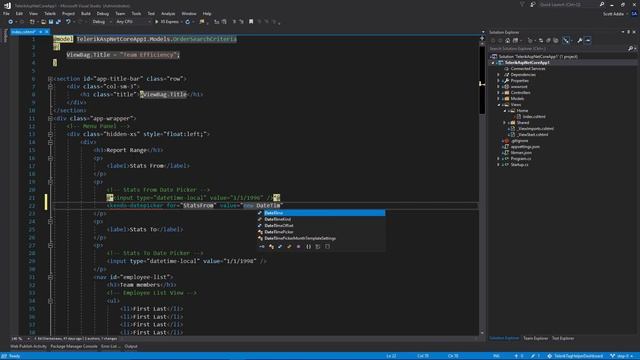Toggle the struct filter in IntelliSense bar
The width and height of the screenshot is (640, 360).
(x=280, y=247)
